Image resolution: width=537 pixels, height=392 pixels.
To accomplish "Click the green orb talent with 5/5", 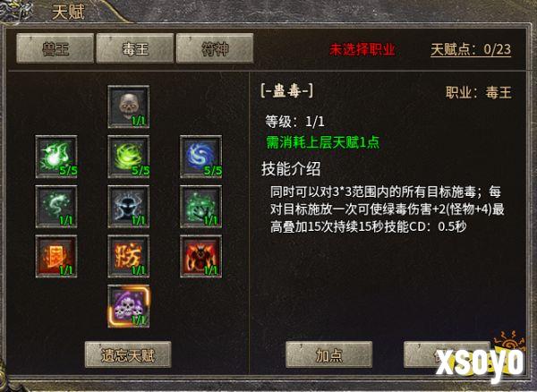I will pos(56,157).
